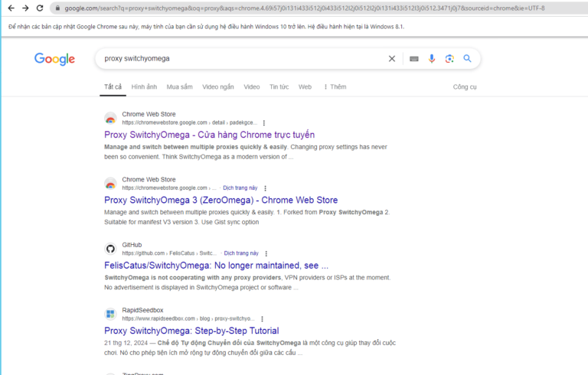Switch to the "Hình ảnh" tab

144,87
